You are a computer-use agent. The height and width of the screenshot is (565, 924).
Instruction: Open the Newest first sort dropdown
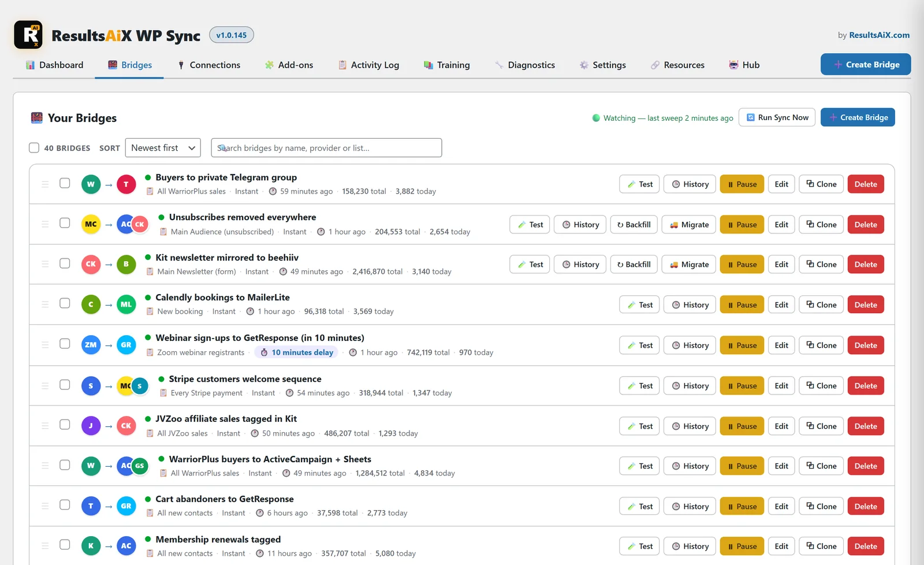pos(163,148)
